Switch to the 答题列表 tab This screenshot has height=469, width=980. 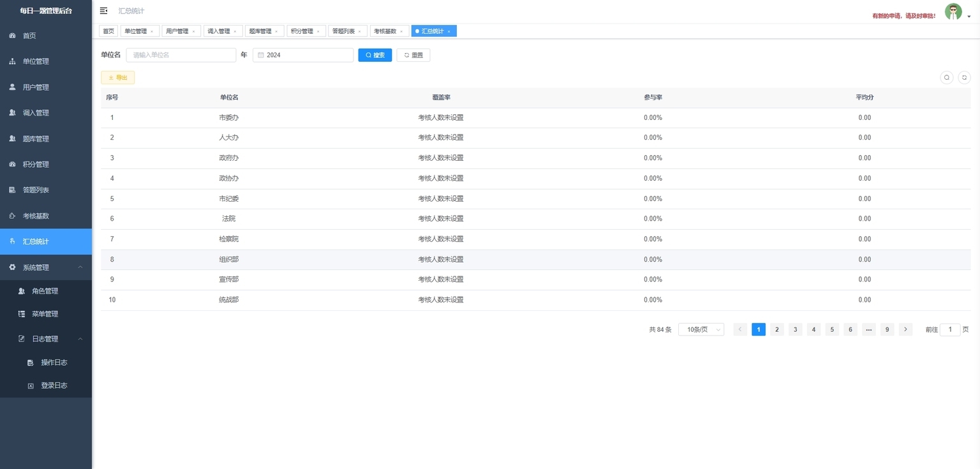343,31
